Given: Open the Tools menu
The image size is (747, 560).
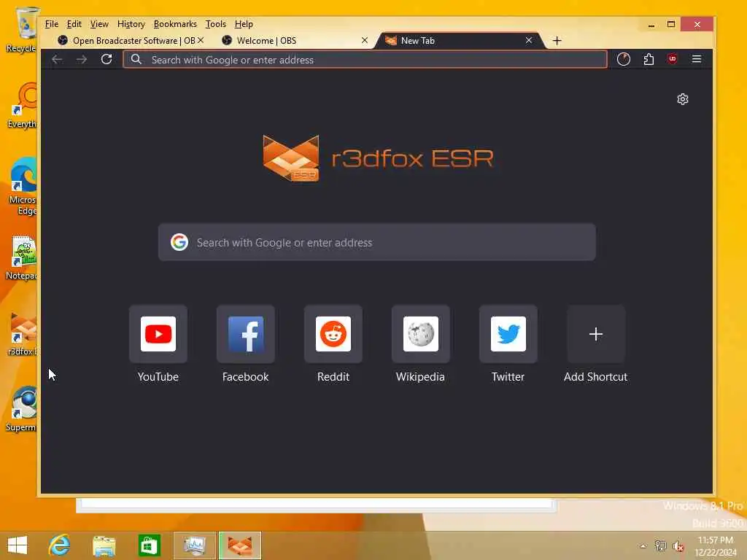Looking at the screenshot, I should [215, 24].
